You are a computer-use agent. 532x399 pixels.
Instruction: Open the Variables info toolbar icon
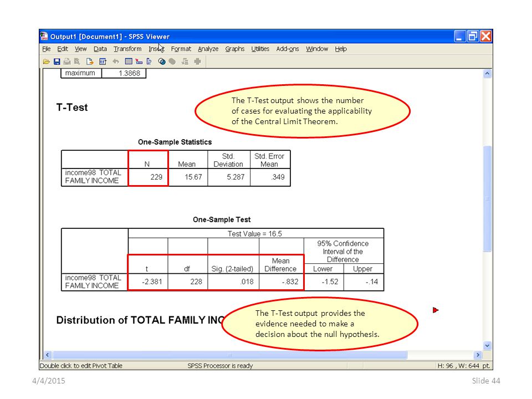coord(149,62)
